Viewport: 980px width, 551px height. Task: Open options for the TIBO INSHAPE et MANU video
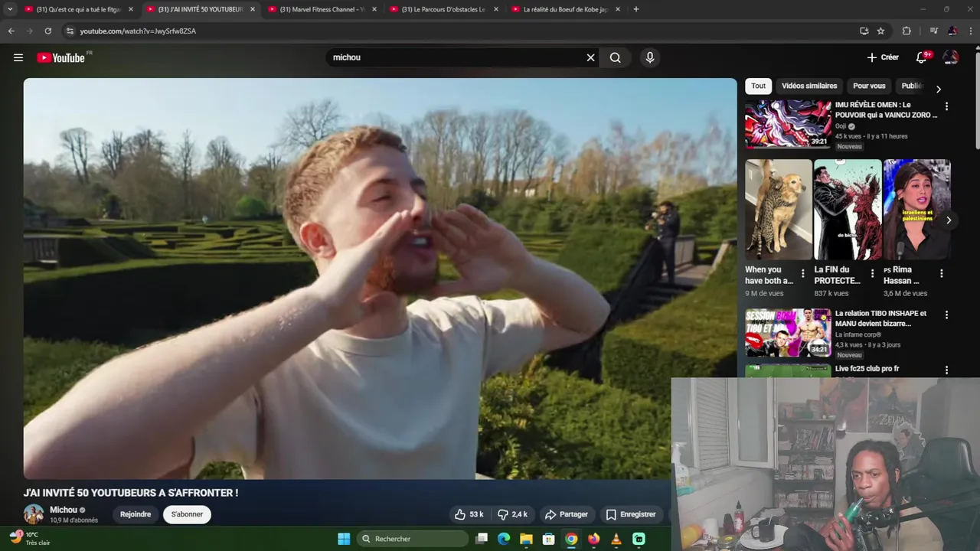pos(946,315)
